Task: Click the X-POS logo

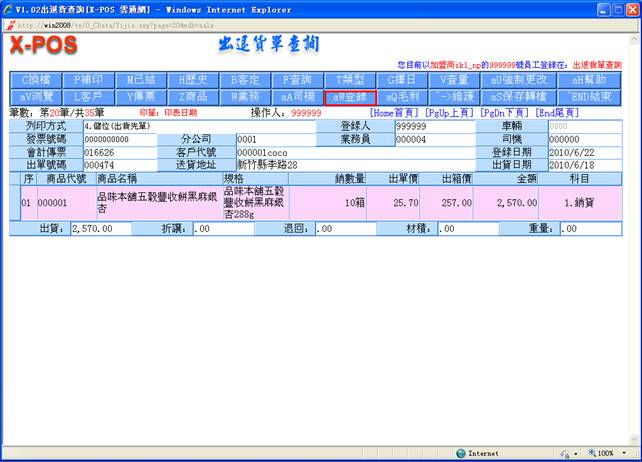Action: click(x=44, y=47)
